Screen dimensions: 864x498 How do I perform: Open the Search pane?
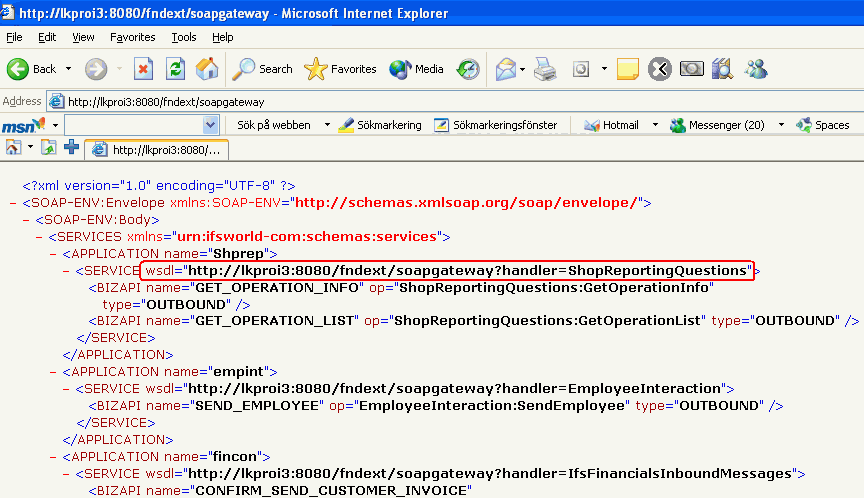click(x=262, y=69)
